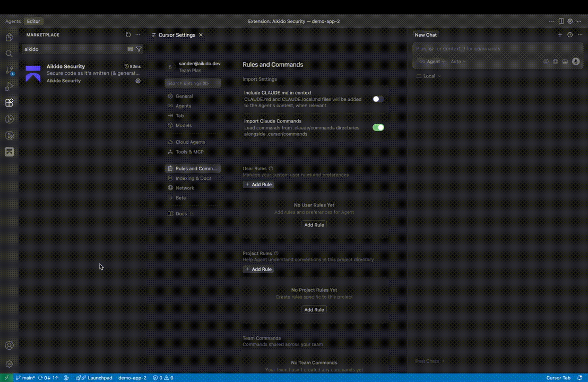Click Add Rule in No Project Rules box
The height and width of the screenshot is (382, 588).
pos(314,310)
